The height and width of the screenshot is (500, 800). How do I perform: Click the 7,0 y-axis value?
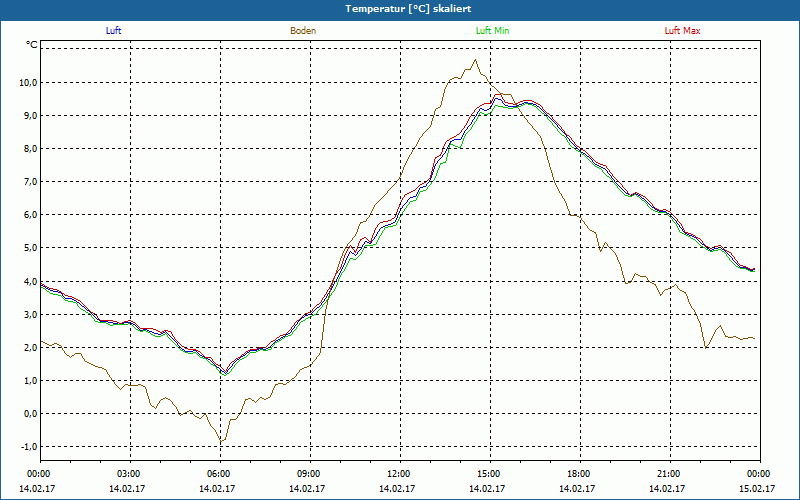pyautogui.click(x=31, y=182)
